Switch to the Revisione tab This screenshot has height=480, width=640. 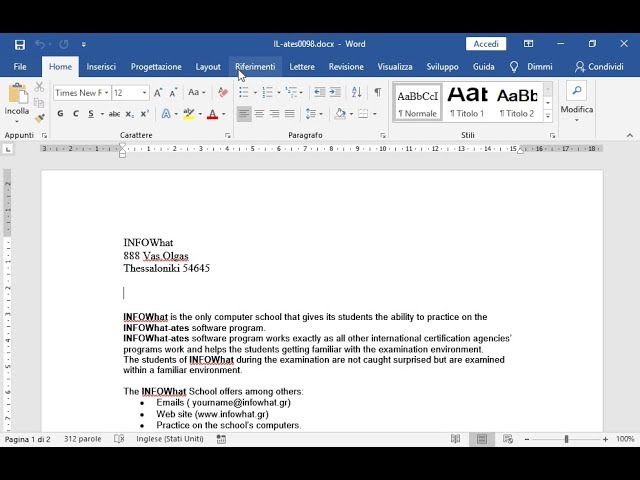[x=346, y=67]
